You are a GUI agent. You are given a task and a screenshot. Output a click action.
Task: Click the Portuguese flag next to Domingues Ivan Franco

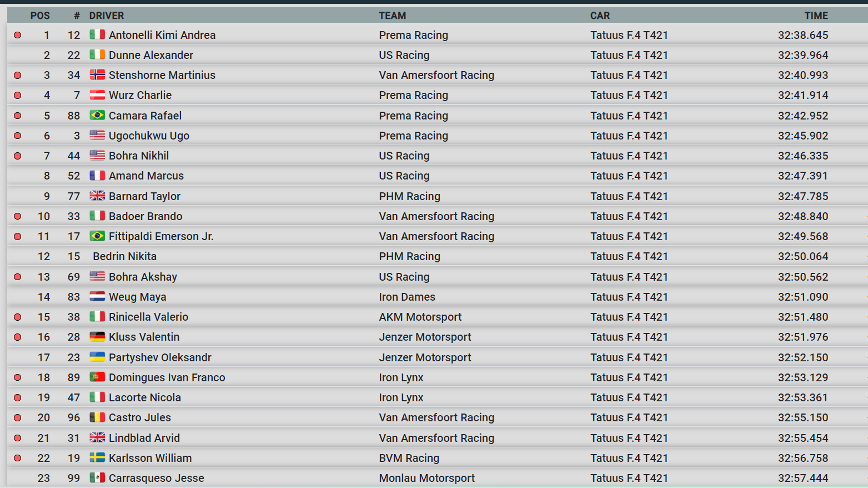coord(97,377)
